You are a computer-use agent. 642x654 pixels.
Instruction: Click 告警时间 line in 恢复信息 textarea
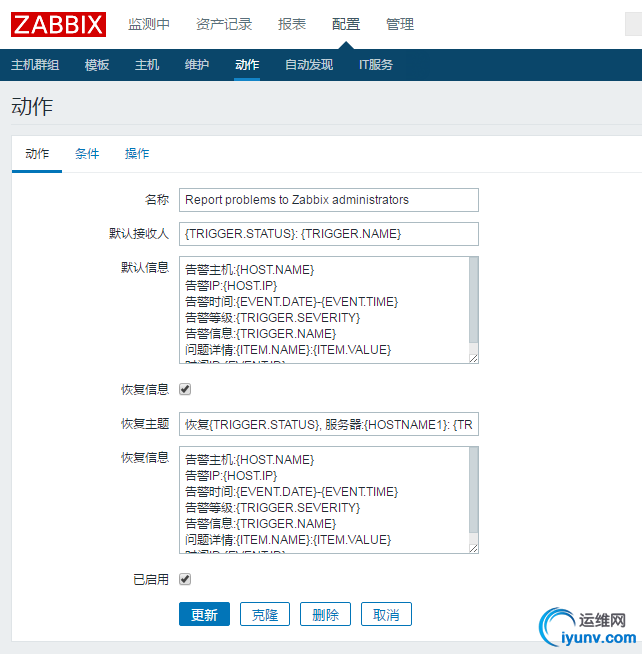click(292, 492)
